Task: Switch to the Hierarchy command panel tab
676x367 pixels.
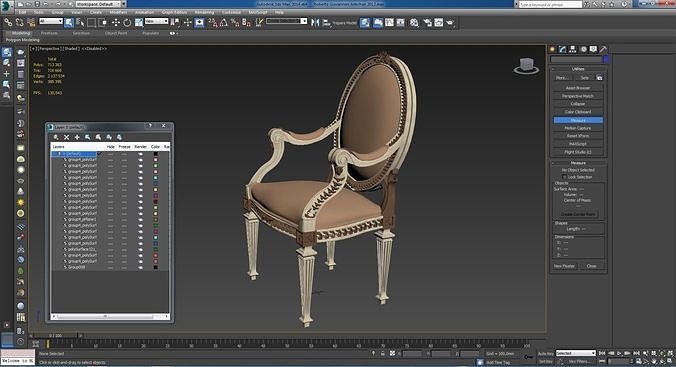Action: coord(573,49)
